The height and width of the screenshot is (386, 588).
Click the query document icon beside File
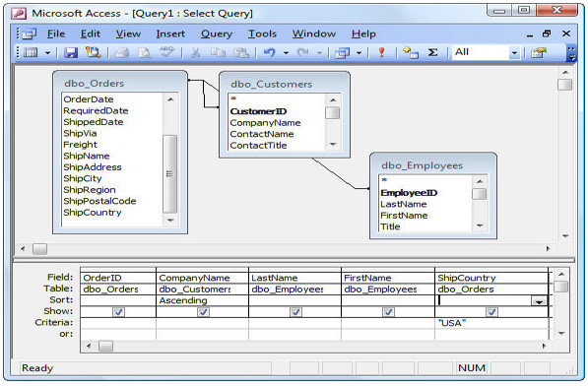click(30, 34)
